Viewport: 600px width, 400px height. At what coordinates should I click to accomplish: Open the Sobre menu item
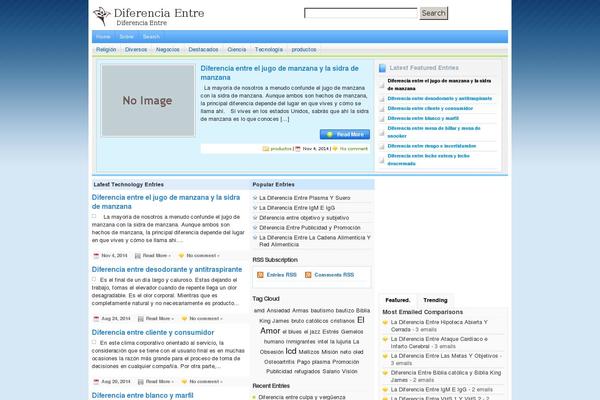tap(127, 37)
